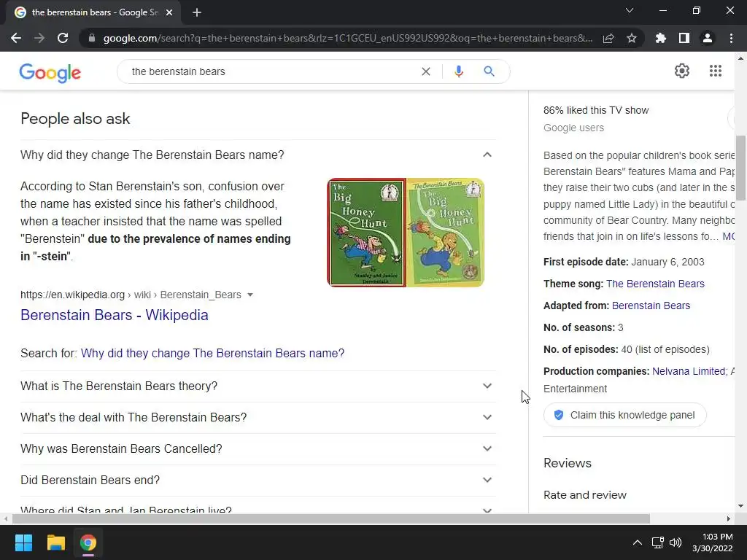747x560 pixels.
Task: Expand 'Did Berenstain Bears end?'
Action: point(258,481)
